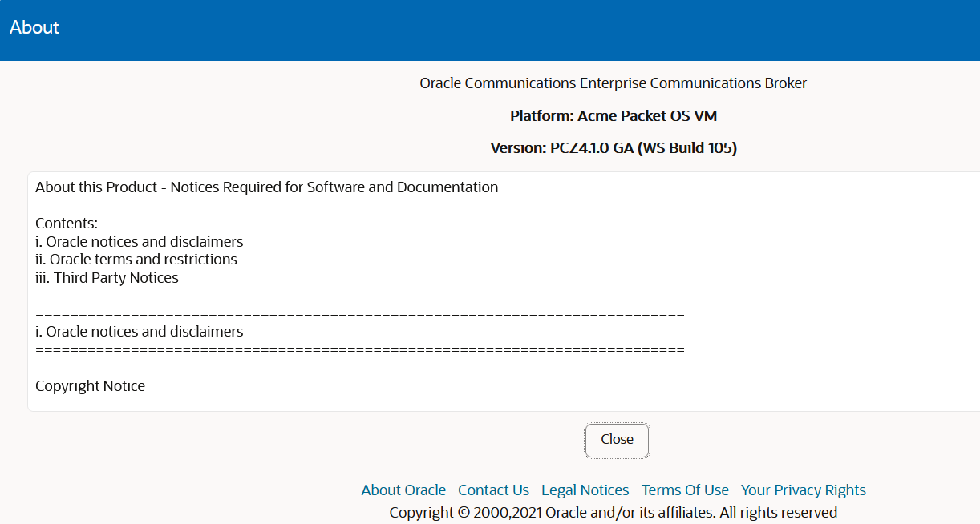This screenshot has height=524, width=980.
Task: Click the 'Contents:' line in notices
Action: (x=67, y=224)
